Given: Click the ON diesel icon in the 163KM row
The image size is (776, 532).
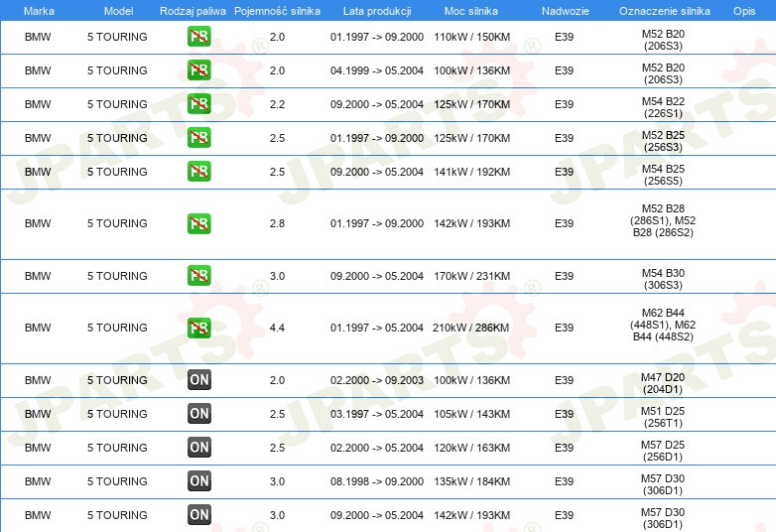Looking at the screenshot, I should click(x=199, y=448).
